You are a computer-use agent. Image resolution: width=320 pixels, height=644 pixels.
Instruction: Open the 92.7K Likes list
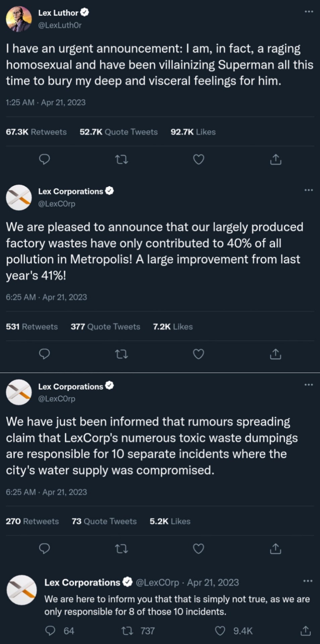pos(193,132)
